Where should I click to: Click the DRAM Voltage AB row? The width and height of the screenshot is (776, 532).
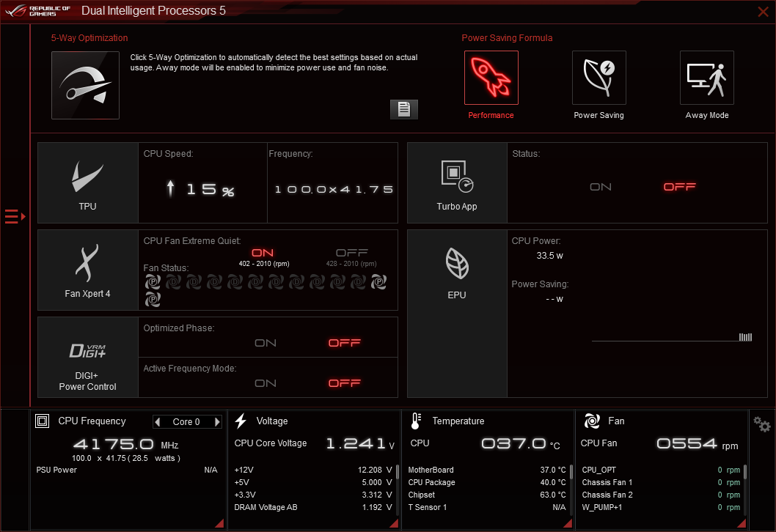pyautogui.click(x=312, y=507)
